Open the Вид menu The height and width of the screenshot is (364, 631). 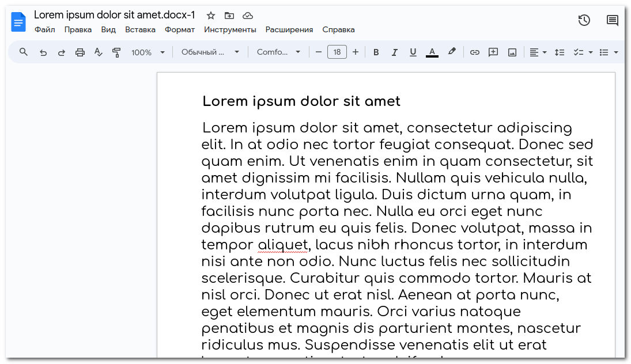click(108, 30)
